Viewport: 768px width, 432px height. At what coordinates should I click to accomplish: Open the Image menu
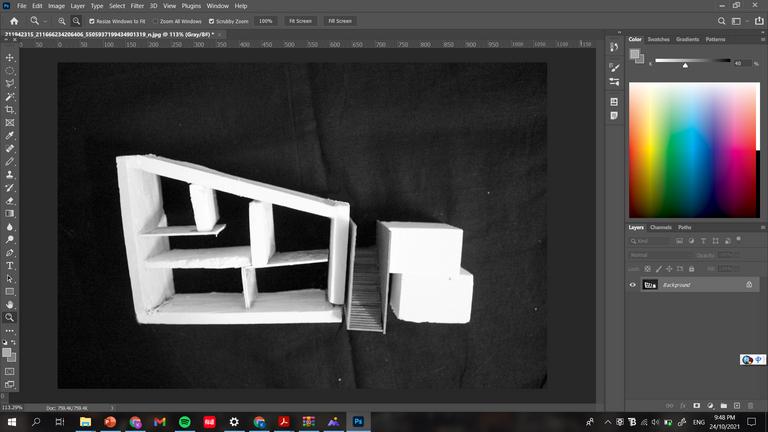coord(56,6)
